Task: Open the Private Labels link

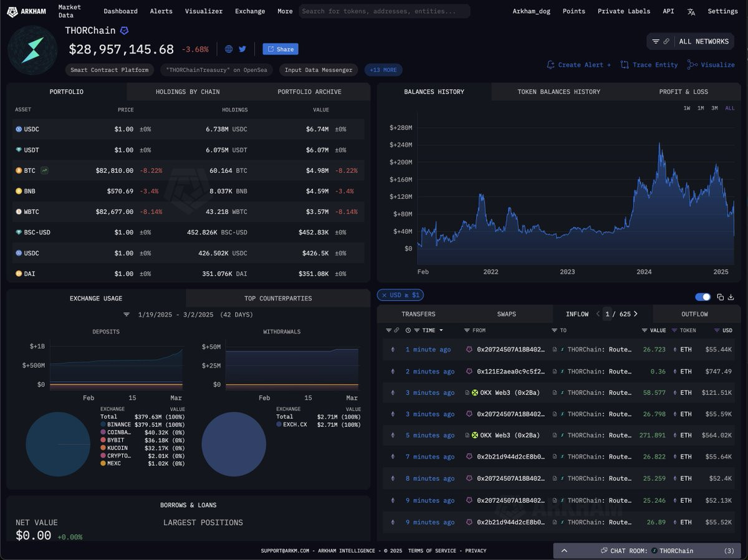Action: [624, 11]
